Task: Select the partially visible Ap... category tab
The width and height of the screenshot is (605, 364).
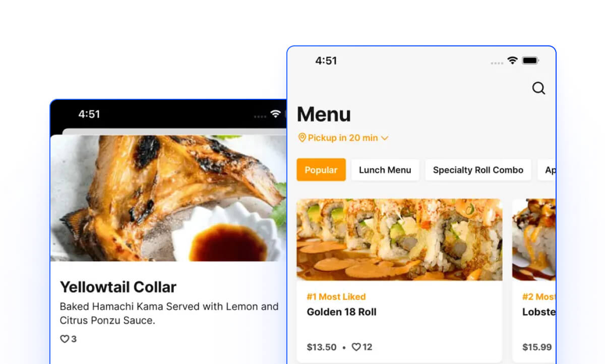Action: click(547, 170)
